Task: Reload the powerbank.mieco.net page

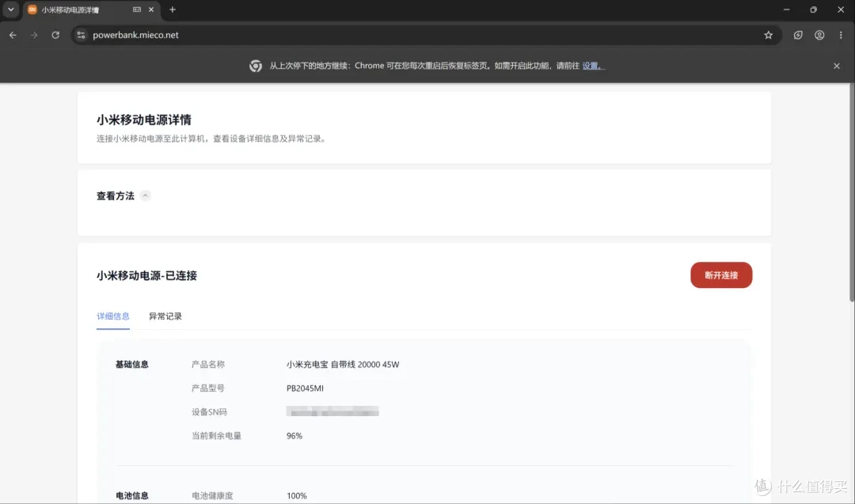Action: pos(55,35)
